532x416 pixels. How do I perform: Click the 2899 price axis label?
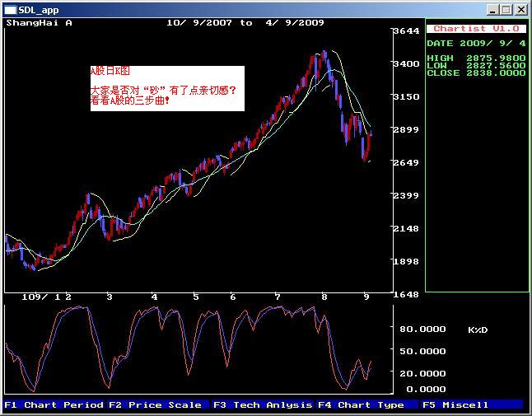click(x=407, y=129)
